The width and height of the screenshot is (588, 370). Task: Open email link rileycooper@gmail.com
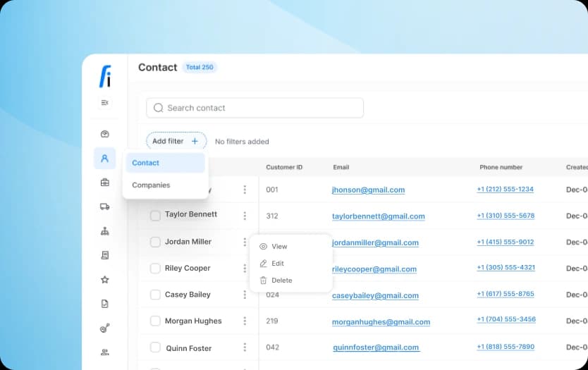click(x=374, y=269)
